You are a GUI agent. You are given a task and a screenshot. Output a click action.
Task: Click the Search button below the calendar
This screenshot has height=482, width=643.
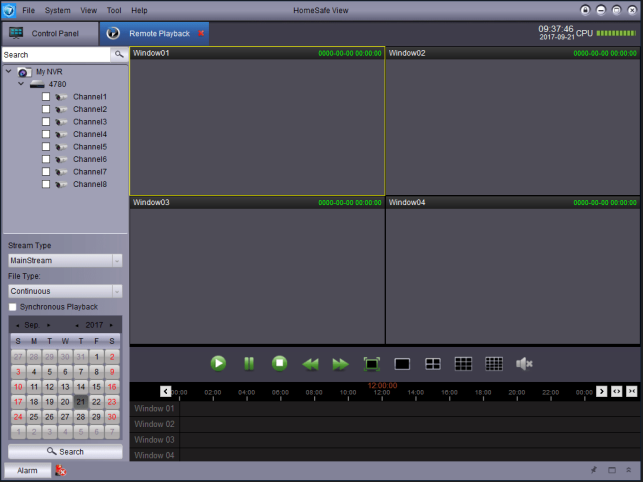pos(65,452)
